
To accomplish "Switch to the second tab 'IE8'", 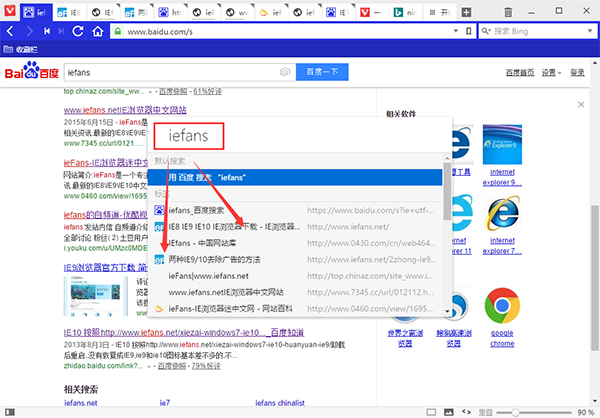I will pos(70,13).
